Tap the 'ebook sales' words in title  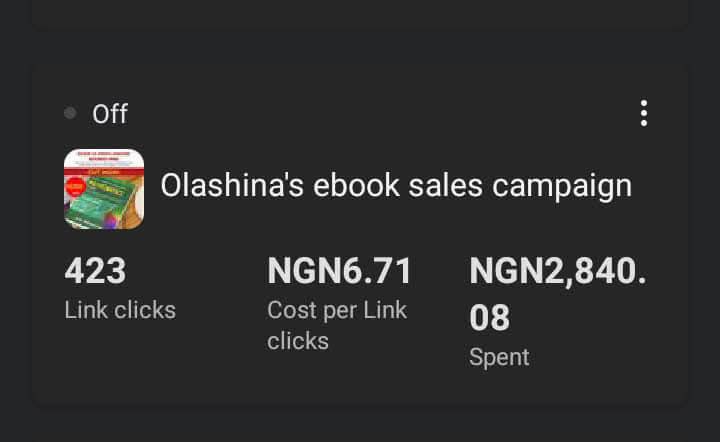click(x=394, y=186)
